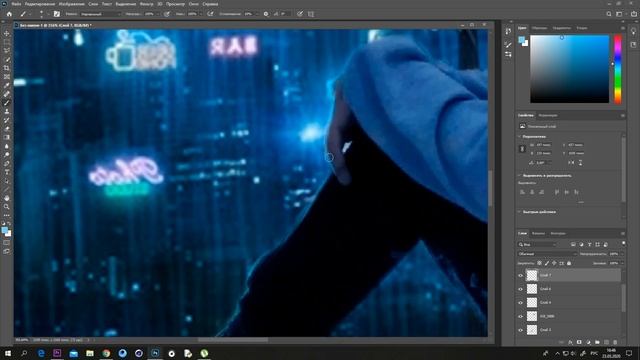Click the color field picker square

[x=569, y=69]
